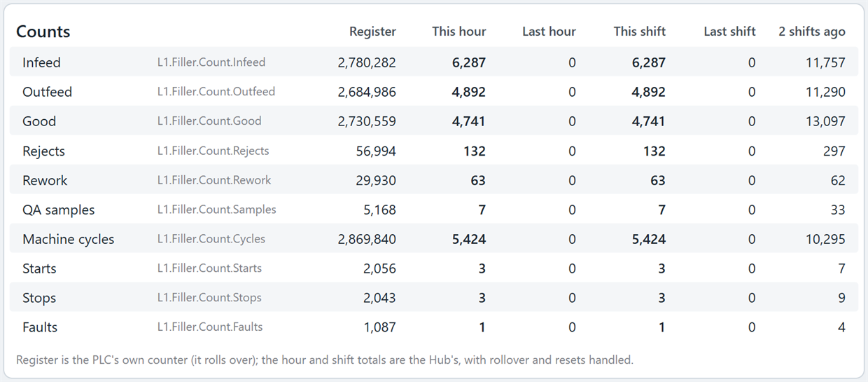The width and height of the screenshot is (868, 382).
Task: Select the Faults row label
Action: point(40,327)
